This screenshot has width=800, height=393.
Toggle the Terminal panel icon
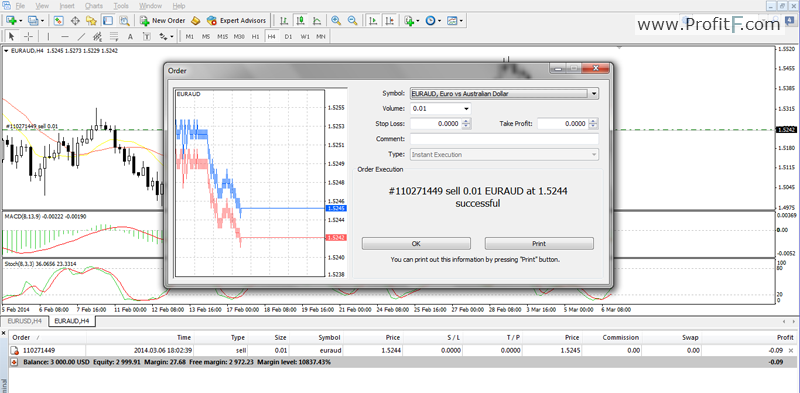point(108,21)
